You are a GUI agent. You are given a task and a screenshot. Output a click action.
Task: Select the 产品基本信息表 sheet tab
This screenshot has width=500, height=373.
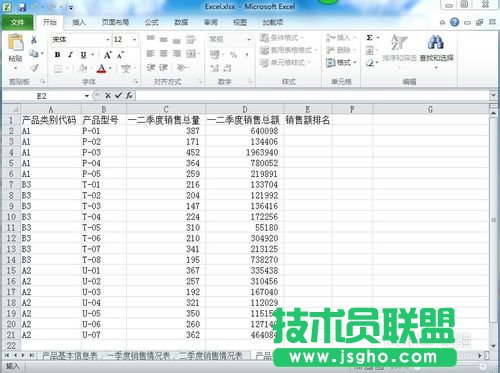70,356
